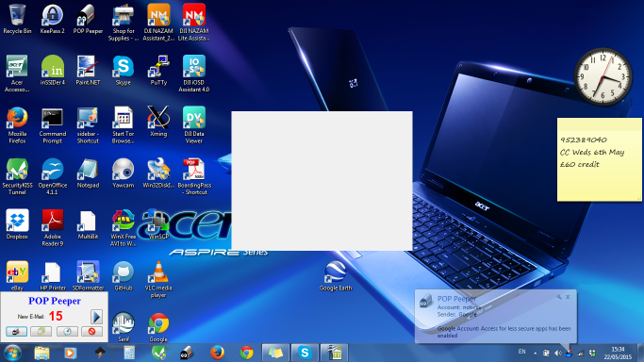Click the yellow sticky note text
This screenshot has width=644, height=362.
592,152
